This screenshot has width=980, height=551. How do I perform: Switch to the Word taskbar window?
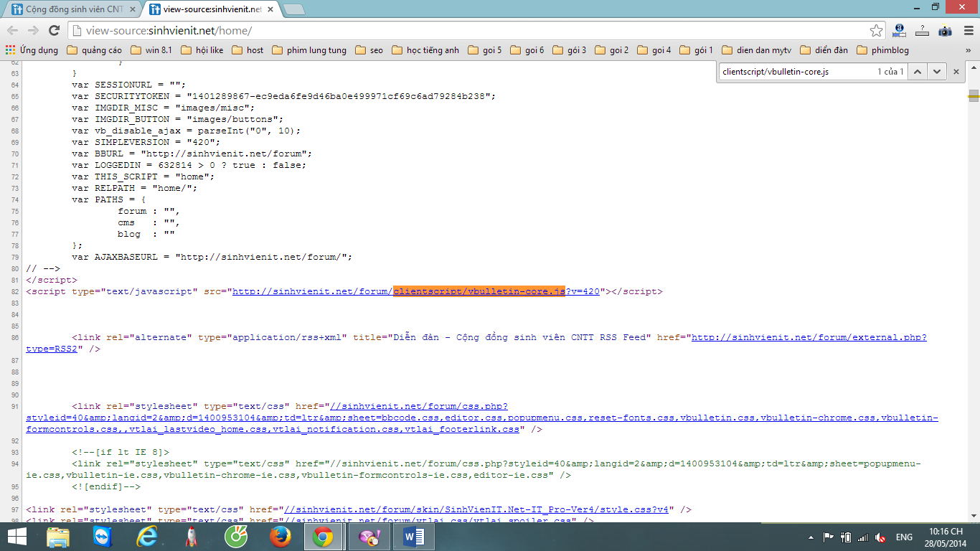point(415,537)
